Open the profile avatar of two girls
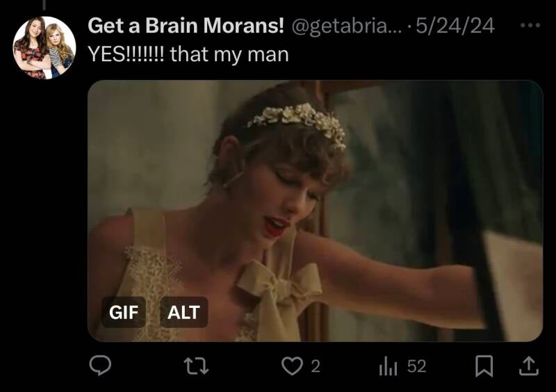This screenshot has width=556, height=392. point(44,47)
